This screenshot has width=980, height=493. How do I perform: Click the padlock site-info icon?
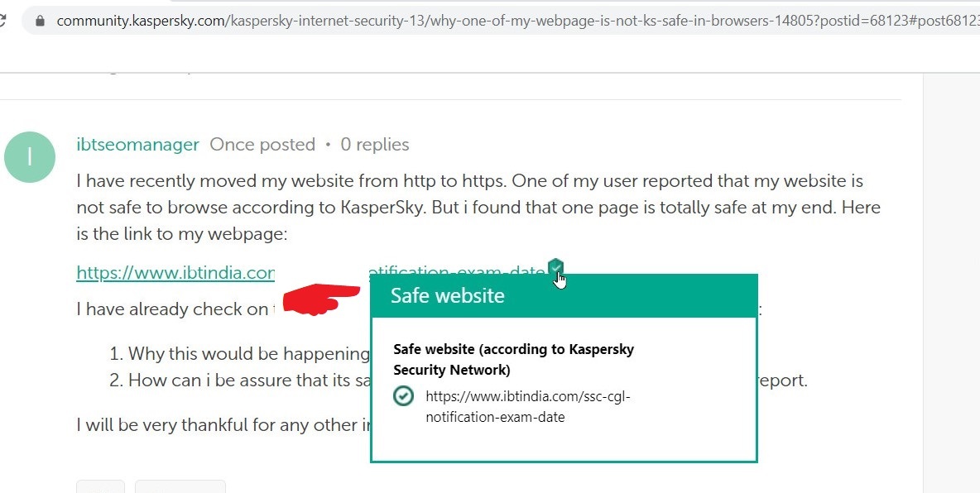[x=39, y=20]
